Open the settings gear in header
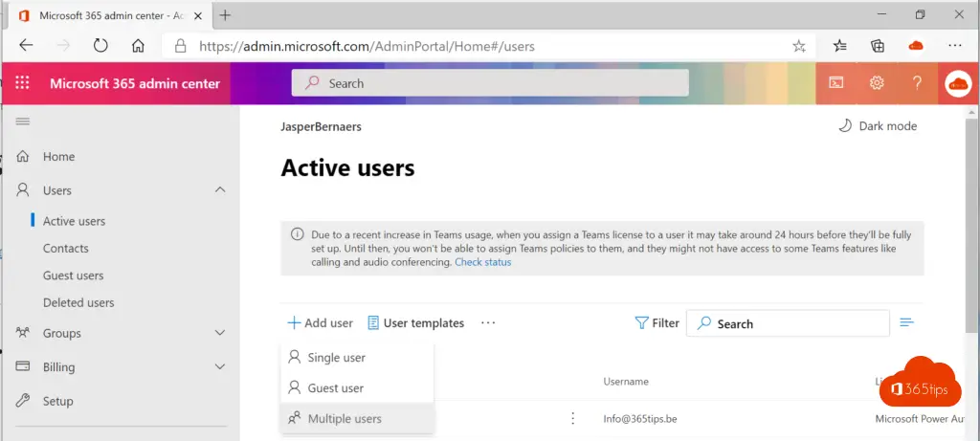Image resolution: width=980 pixels, height=441 pixels. coord(877,83)
